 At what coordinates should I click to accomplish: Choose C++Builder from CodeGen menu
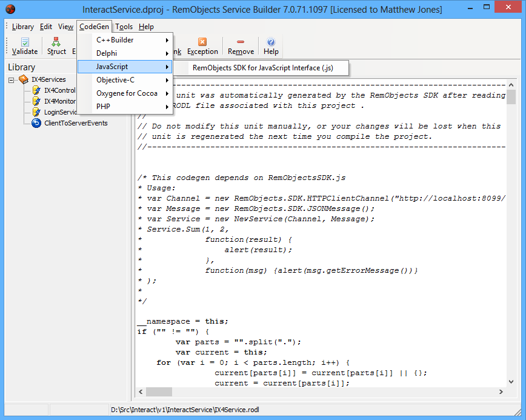125,40
